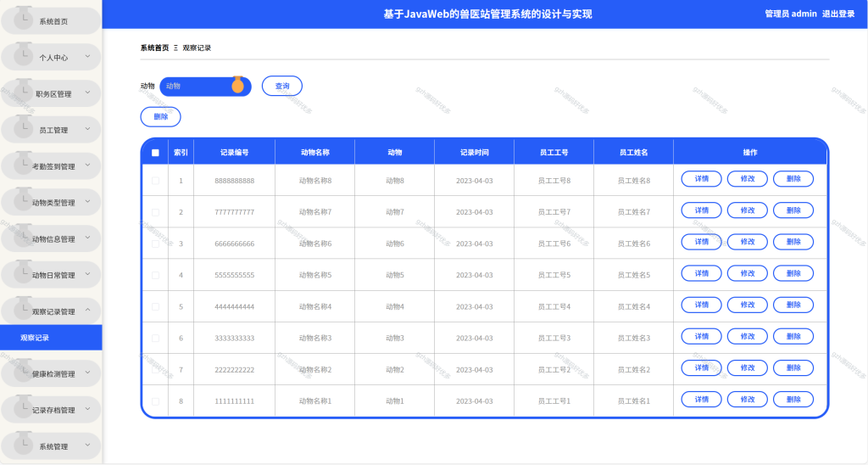Viewport: 868px width, 465px height.
Task: Click the clock icon beside 员工管理
Action: [x=23, y=127]
